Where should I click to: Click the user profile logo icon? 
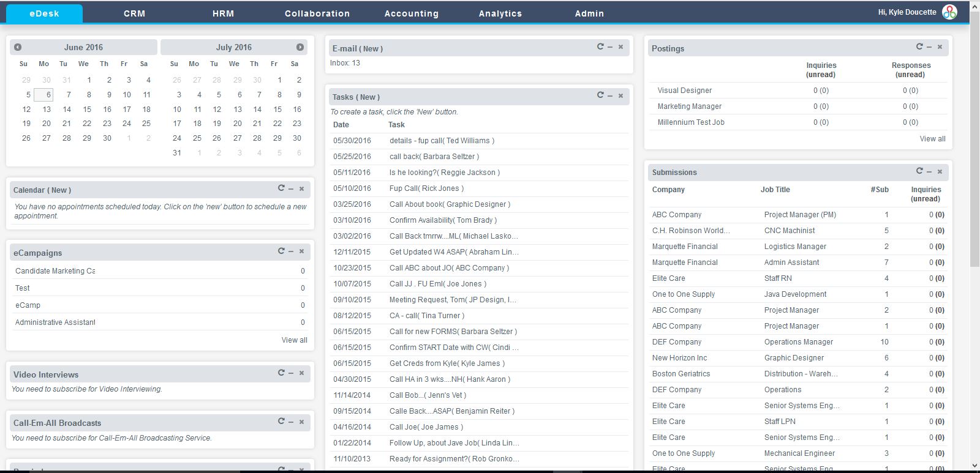click(x=949, y=12)
